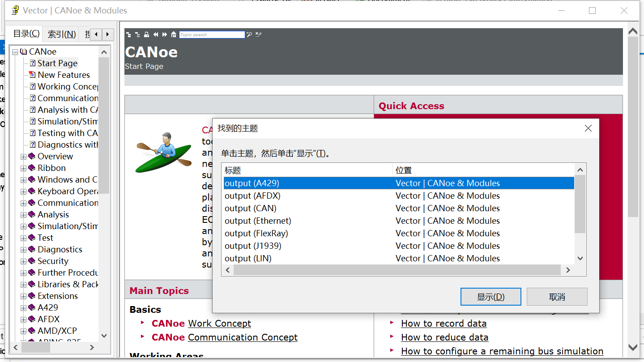The image size is (644, 362).
Task: Click the book icon beside AFDX
Action: click(32, 319)
